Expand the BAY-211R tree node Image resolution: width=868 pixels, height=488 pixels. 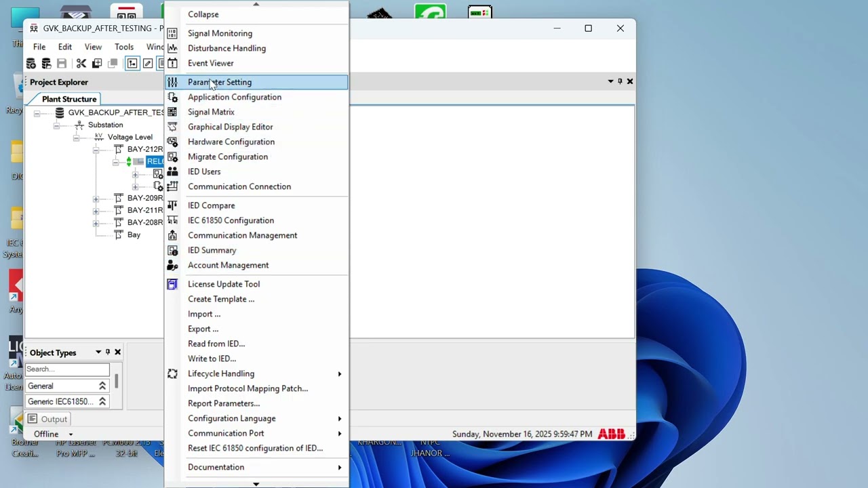pos(96,211)
